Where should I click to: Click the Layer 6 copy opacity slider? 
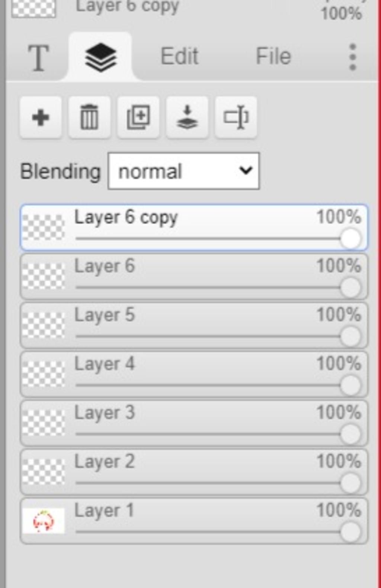208,239
